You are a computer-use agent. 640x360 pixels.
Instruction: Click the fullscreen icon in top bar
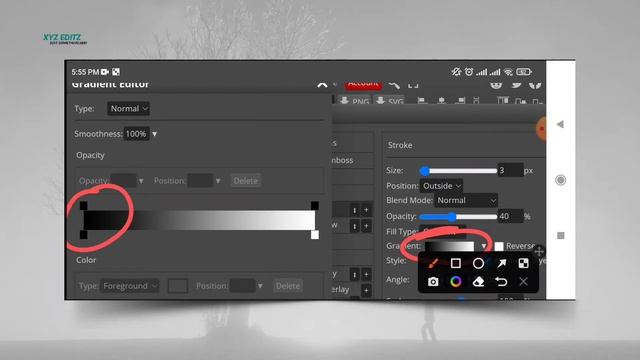(413, 85)
